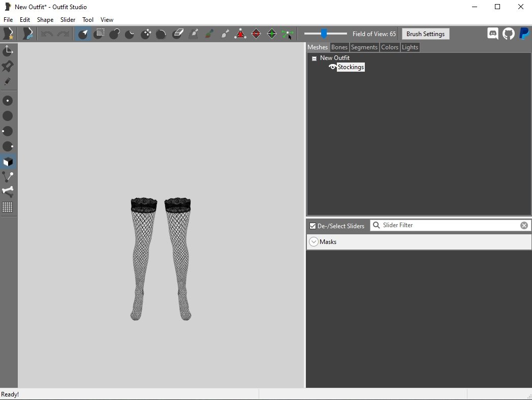532x400 pixels.
Task: Activate the Transform tool in left sidebar
Action: pos(8,51)
